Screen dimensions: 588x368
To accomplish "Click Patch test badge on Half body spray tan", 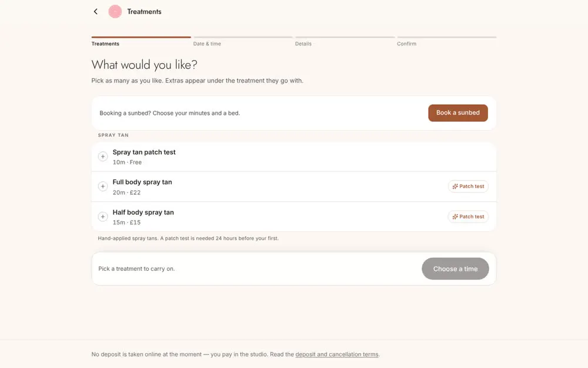I will (x=468, y=217).
